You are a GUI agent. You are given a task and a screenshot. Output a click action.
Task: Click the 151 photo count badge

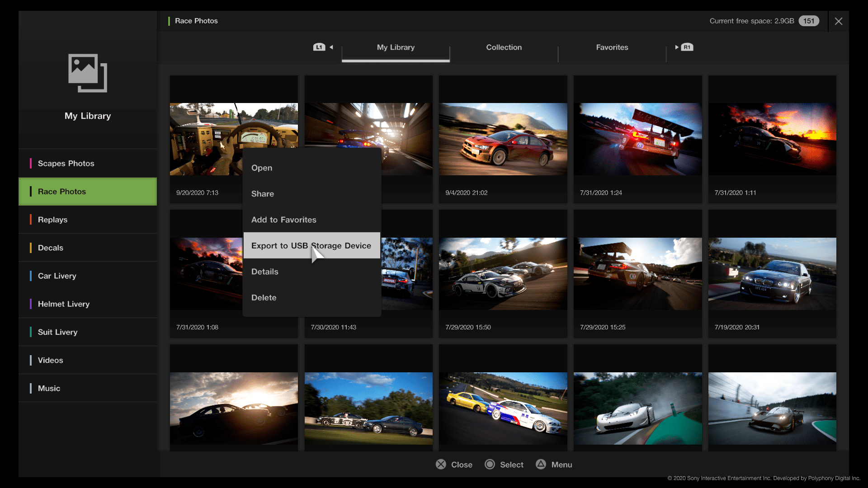(809, 21)
